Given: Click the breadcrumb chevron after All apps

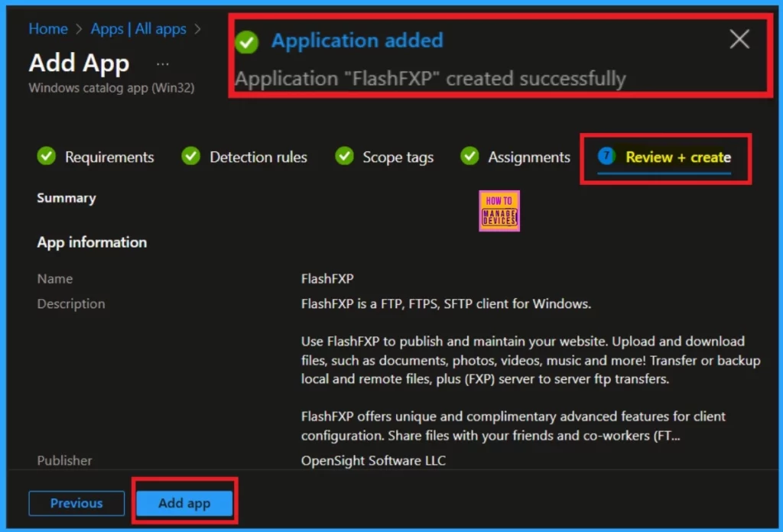Looking at the screenshot, I should coord(198,29).
